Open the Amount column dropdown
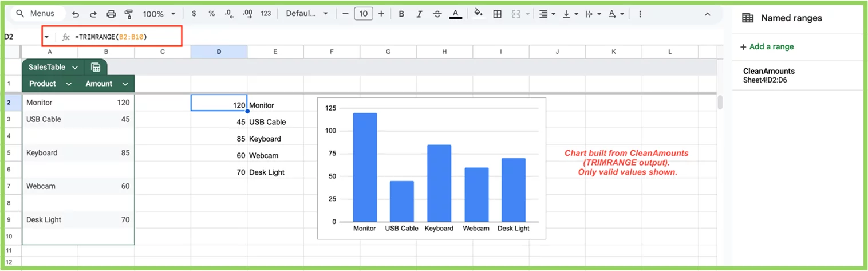 pos(125,84)
